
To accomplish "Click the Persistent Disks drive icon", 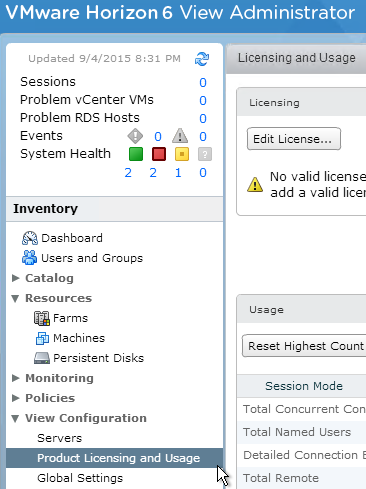I will (x=42, y=358).
